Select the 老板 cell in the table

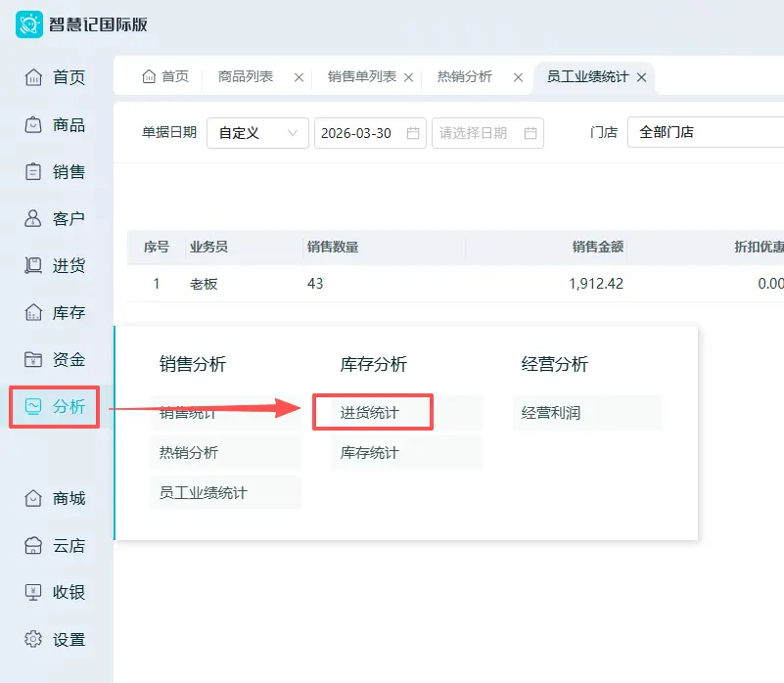[204, 284]
